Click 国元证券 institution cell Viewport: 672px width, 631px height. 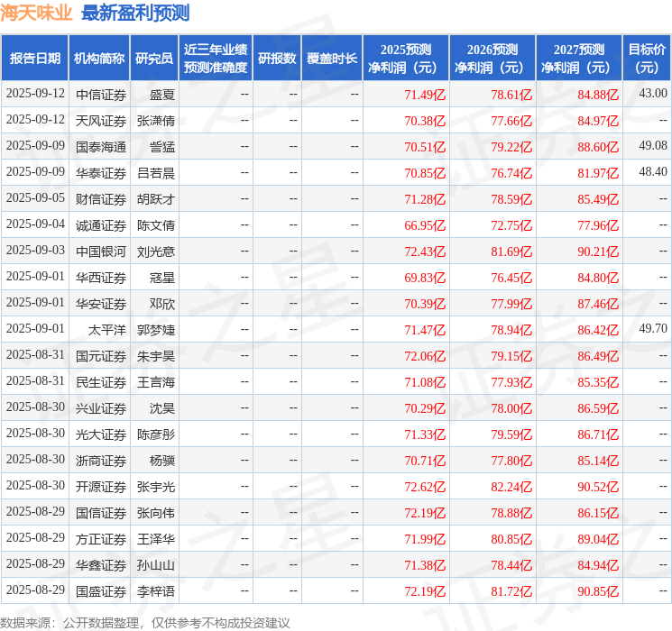(x=101, y=356)
